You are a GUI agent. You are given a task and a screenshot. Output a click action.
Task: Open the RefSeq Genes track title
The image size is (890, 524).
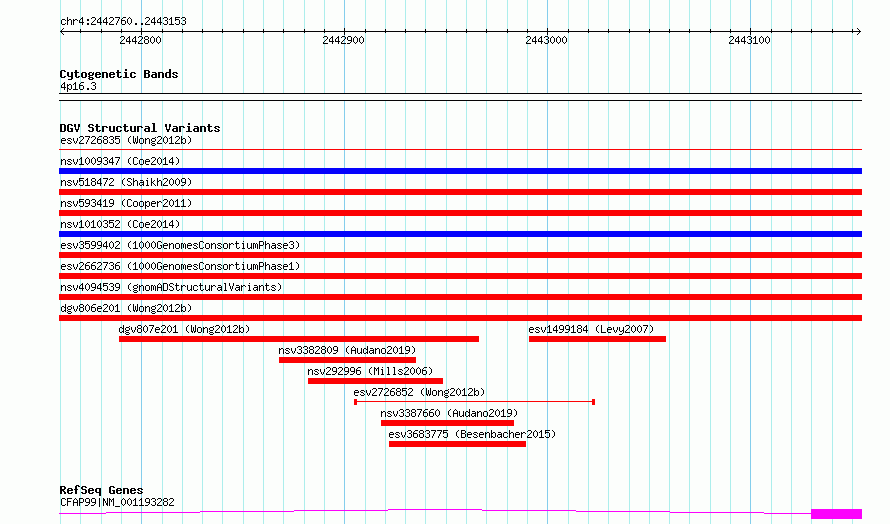tap(101, 490)
